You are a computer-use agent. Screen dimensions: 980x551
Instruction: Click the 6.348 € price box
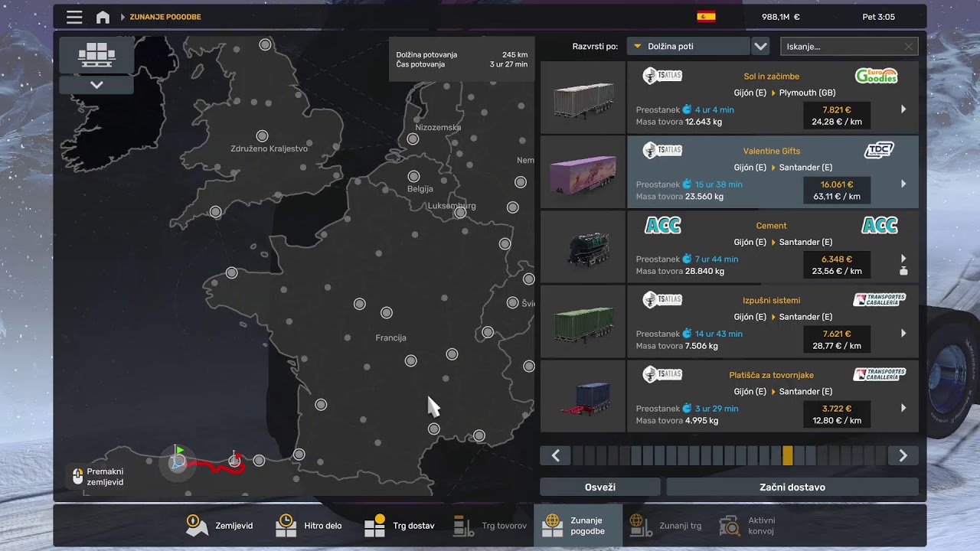coord(837,265)
